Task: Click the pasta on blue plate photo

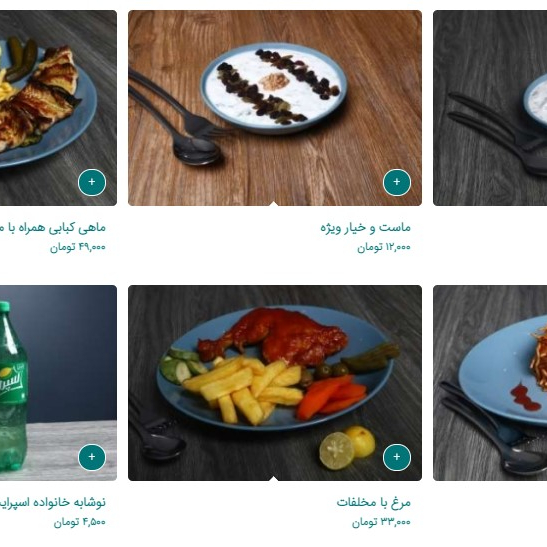Action: (490, 383)
